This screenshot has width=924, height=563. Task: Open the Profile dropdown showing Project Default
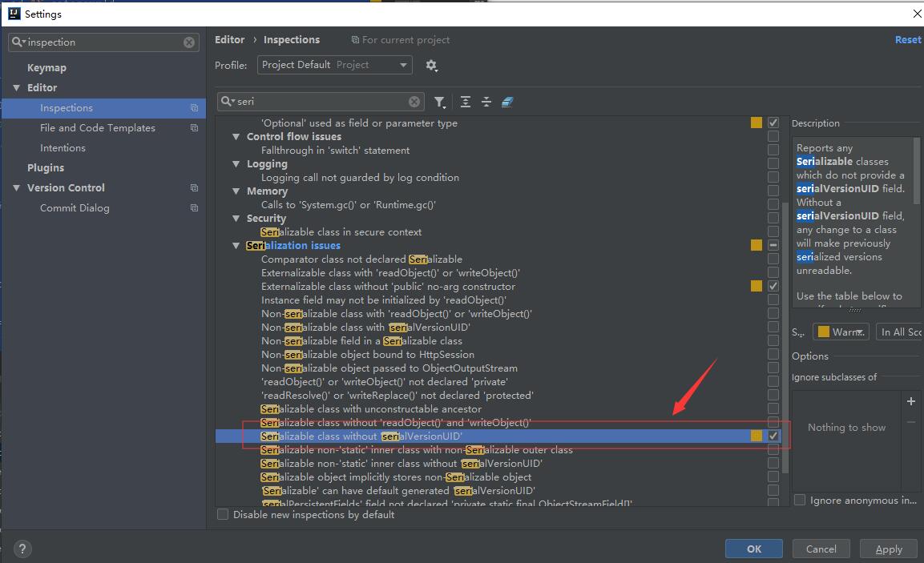(x=334, y=65)
